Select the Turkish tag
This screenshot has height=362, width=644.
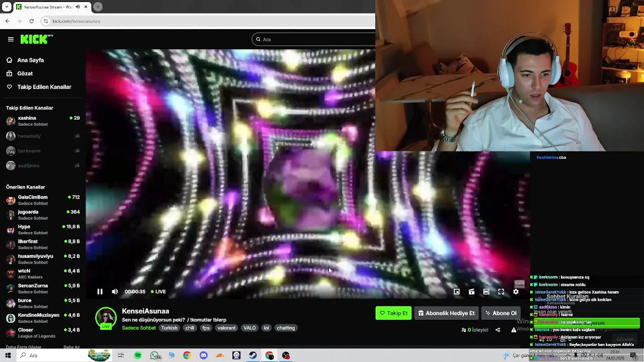[169, 328]
